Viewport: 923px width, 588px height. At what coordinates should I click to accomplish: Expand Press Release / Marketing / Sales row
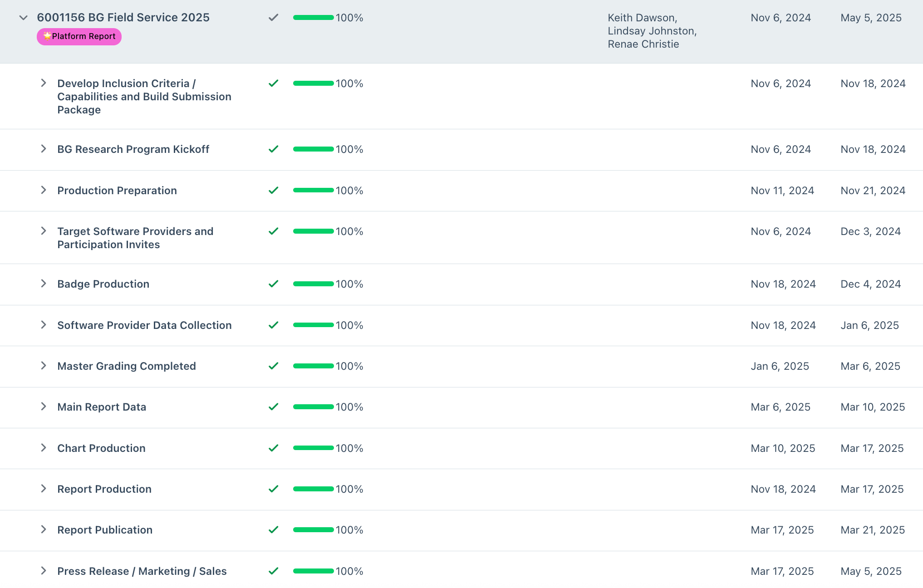pyautogui.click(x=44, y=571)
